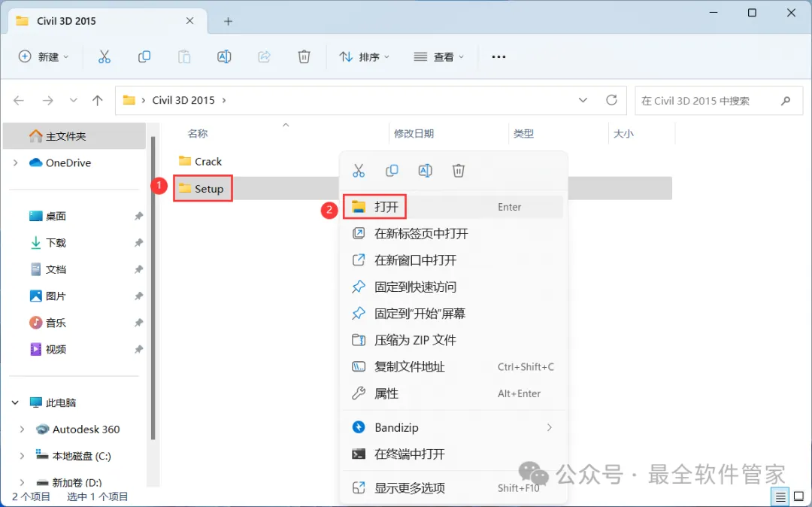The height and width of the screenshot is (507, 812).
Task: Collapse the 此电脑 tree node
Action: (16, 402)
